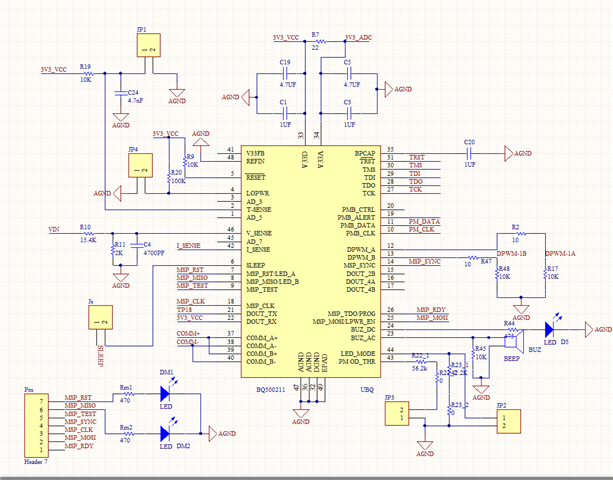Click the T-SENSE pin name

coord(258,210)
